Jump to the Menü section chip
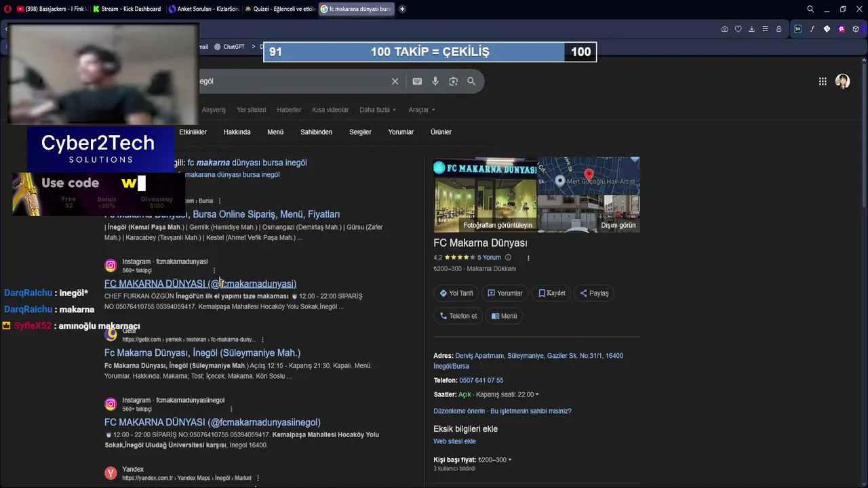Viewport: 868px width, 488px height. 275,132
